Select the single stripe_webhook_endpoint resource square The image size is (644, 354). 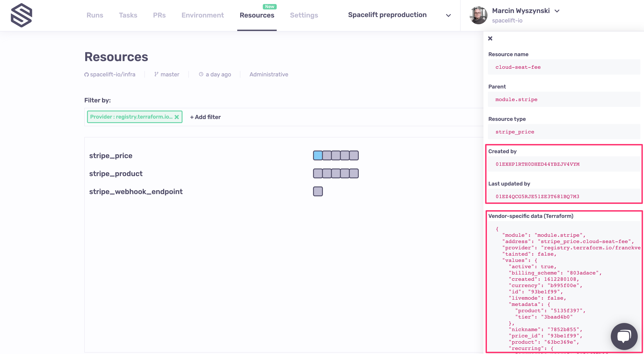318,192
